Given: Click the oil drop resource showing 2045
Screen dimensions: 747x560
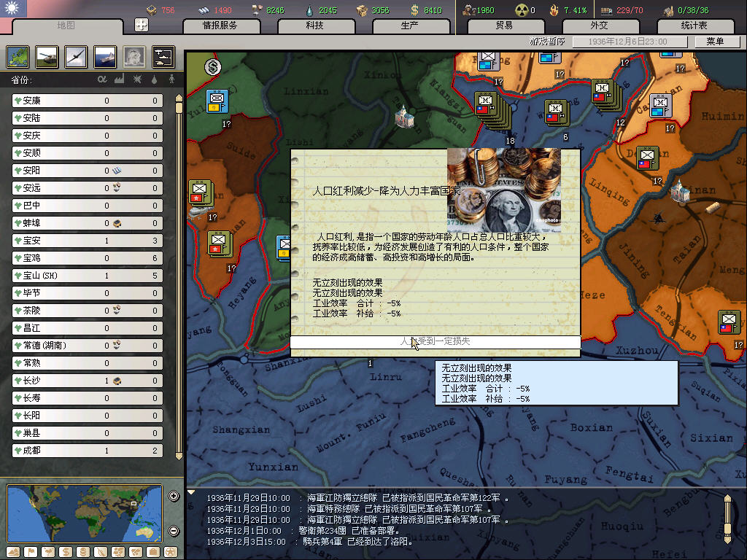Looking at the screenshot, I should pyautogui.click(x=310, y=10).
